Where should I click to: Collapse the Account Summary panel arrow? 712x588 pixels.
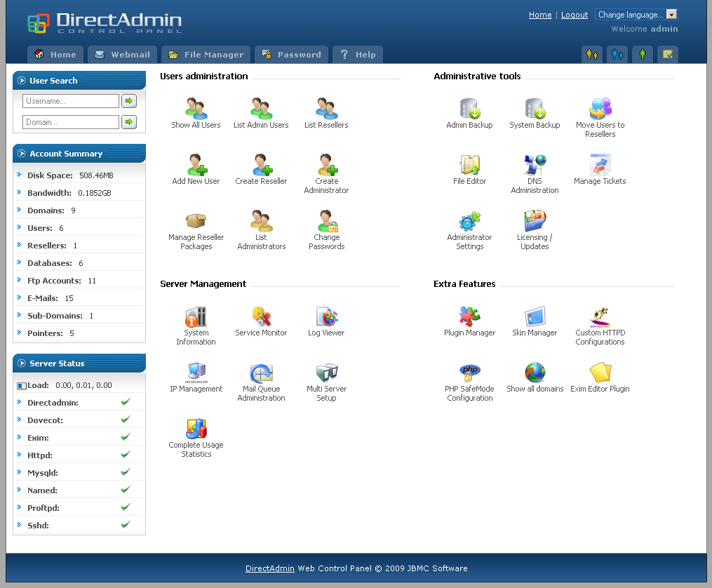tap(21, 154)
